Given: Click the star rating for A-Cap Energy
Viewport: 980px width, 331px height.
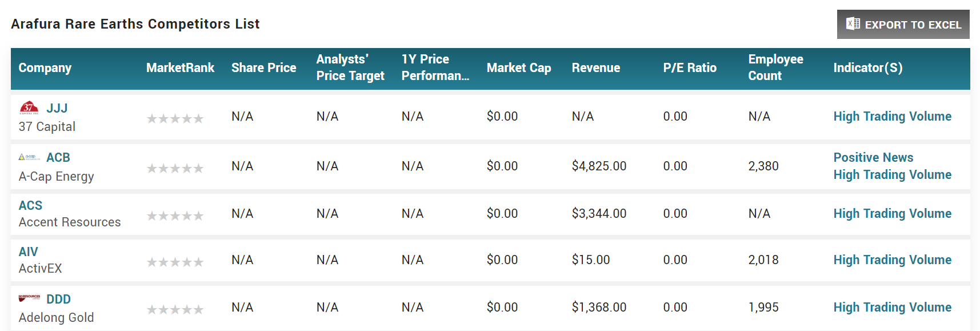Looking at the screenshot, I should coord(175,168).
